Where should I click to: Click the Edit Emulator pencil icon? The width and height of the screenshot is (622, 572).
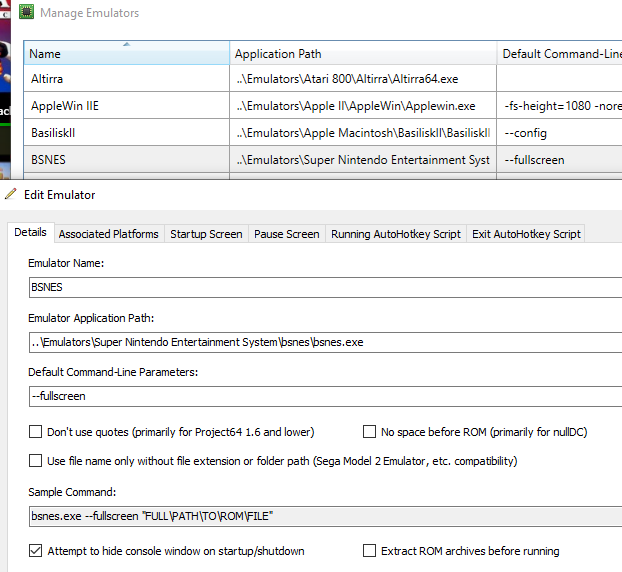coord(11,194)
